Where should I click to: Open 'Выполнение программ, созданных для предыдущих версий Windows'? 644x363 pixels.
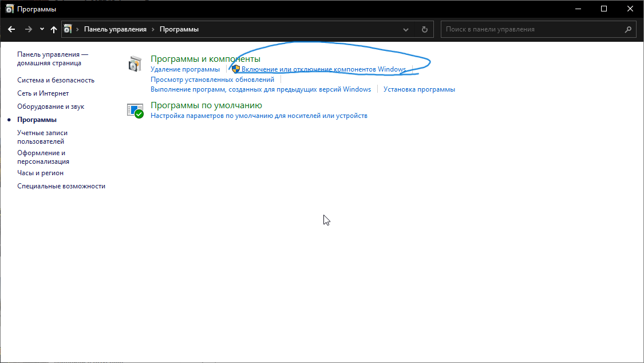(261, 89)
